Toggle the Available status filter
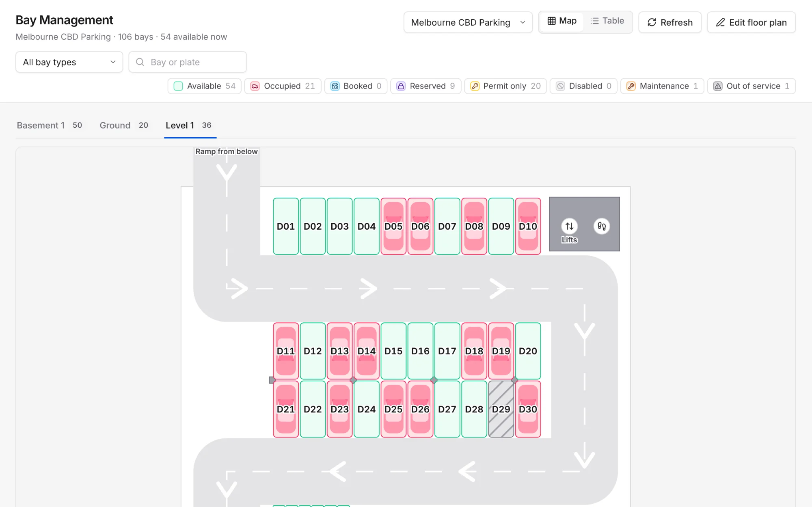This screenshot has width=812, height=507. pyautogui.click(x=204, y=86)
